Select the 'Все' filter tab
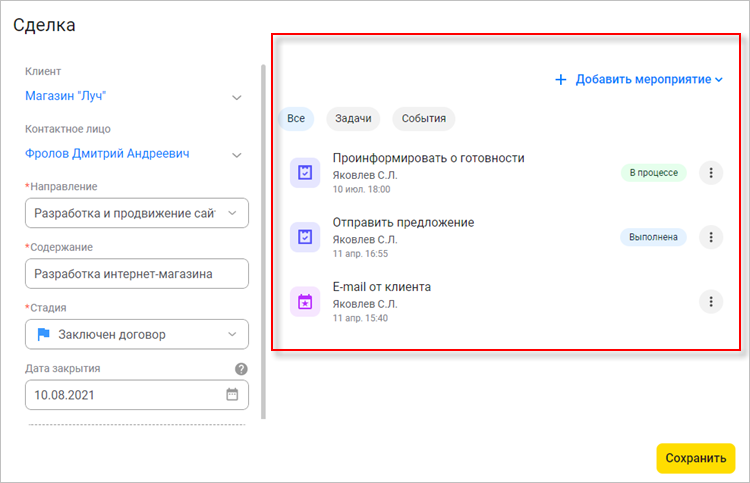750x483 pixels. click(x=296, y=119)
